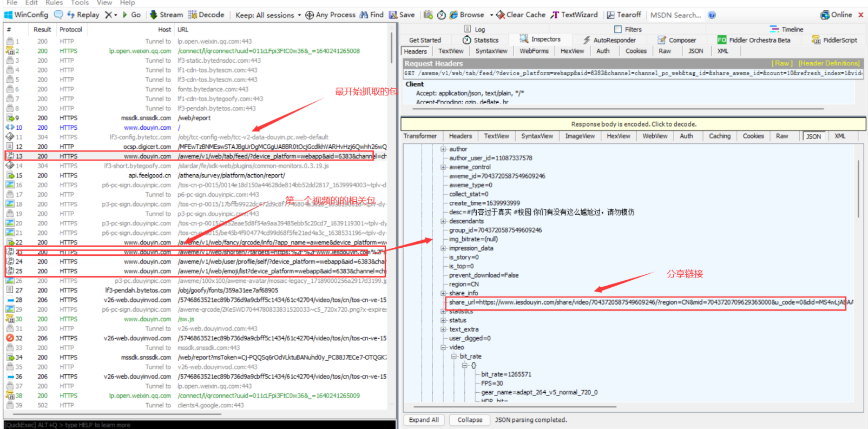Screen dimensions: 868x429
Task: Open WinConfig from the toolbar
Action: coord(27,15)
